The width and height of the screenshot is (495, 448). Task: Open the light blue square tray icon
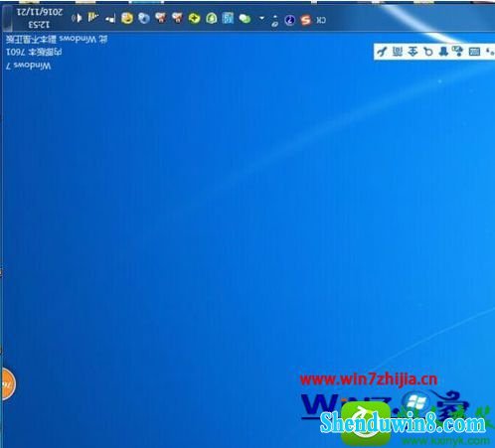click(228, 18)
